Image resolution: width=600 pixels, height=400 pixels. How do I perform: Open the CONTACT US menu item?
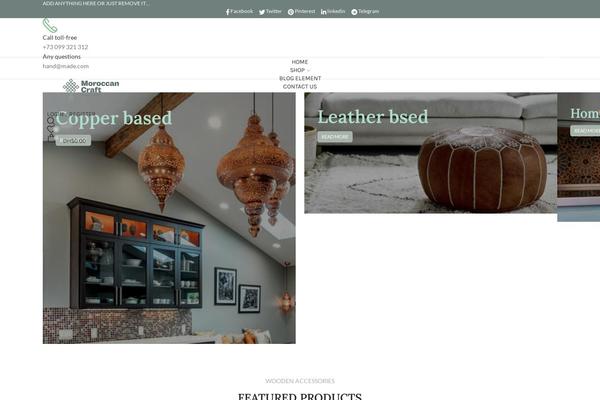300,87
